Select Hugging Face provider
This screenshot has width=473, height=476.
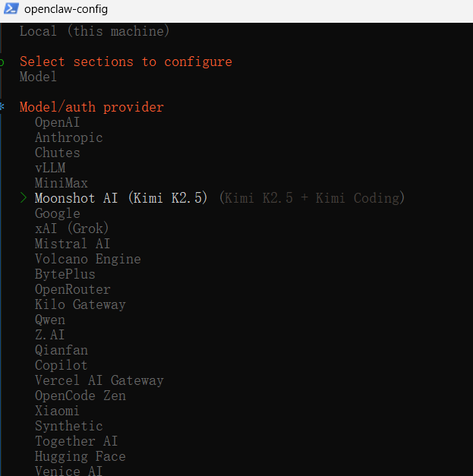80,456
